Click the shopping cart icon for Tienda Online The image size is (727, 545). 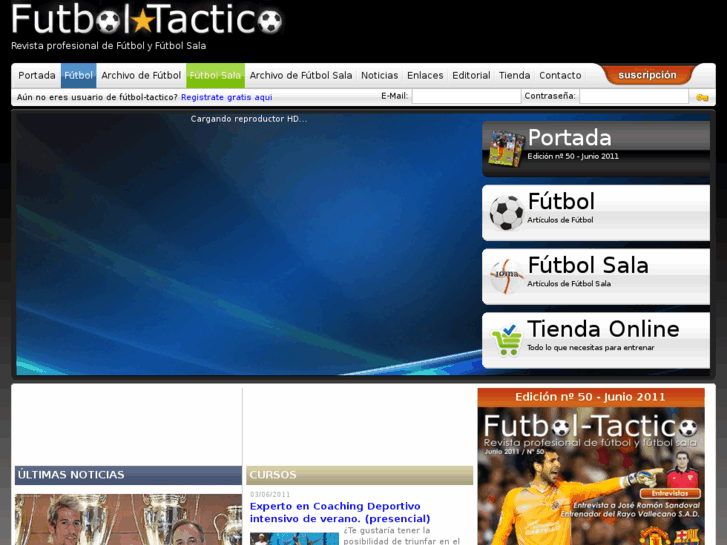point(506,340)
